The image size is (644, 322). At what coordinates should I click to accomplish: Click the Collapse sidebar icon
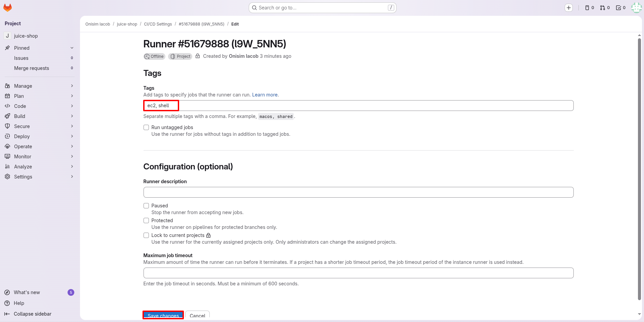tap(7, 314)
